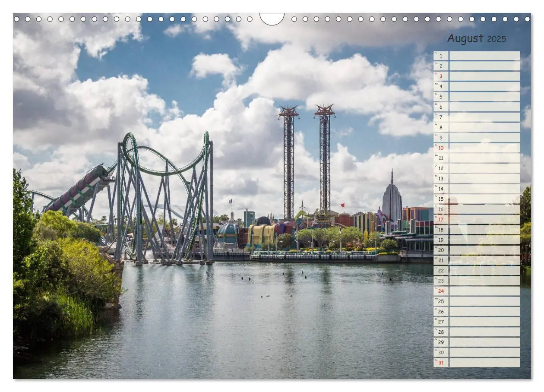Select day 11 in the calendar column
Image resolution: width=544 pixels, height=392 pixels.
pyautogui.click(x=441, y=158)
